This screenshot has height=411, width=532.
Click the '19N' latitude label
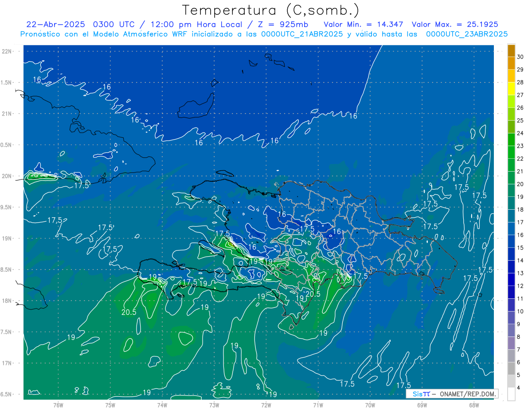coord(8,239)
